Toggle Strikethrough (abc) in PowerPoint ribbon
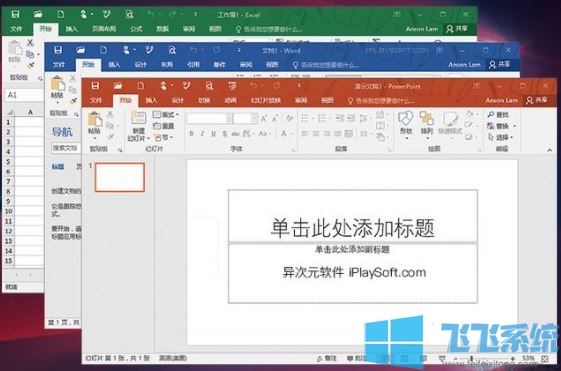 [x=235, y=134]
